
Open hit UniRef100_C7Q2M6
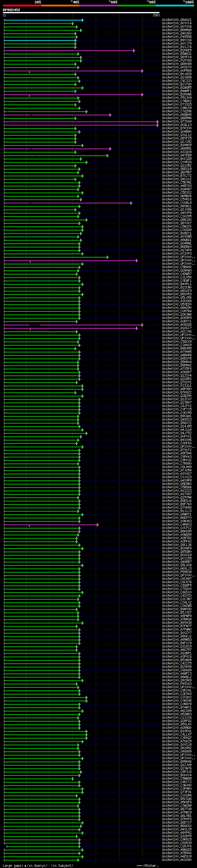pyautogui.click(x=176, y=111)
